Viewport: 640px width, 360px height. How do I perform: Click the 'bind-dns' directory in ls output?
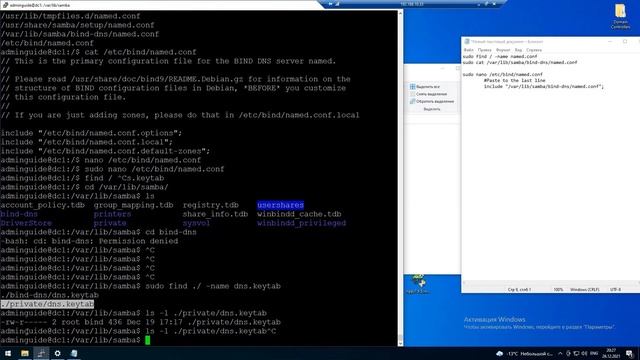[19, 214]
